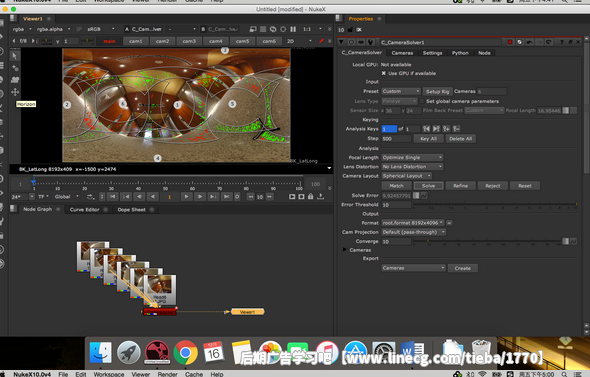Toggle the IP button in viewer
The height and width of the screenshot is (377, 590).
[x=79, y=29]
